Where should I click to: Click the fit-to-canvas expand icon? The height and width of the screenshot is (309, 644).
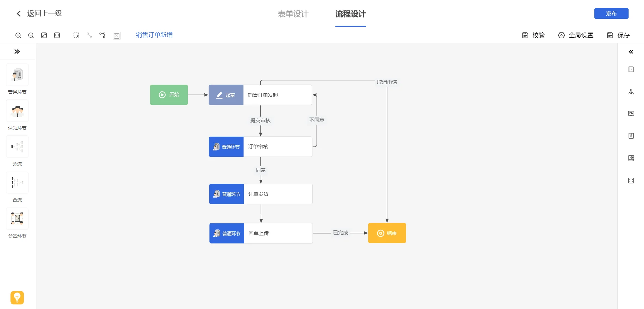(x=44, y=35)
